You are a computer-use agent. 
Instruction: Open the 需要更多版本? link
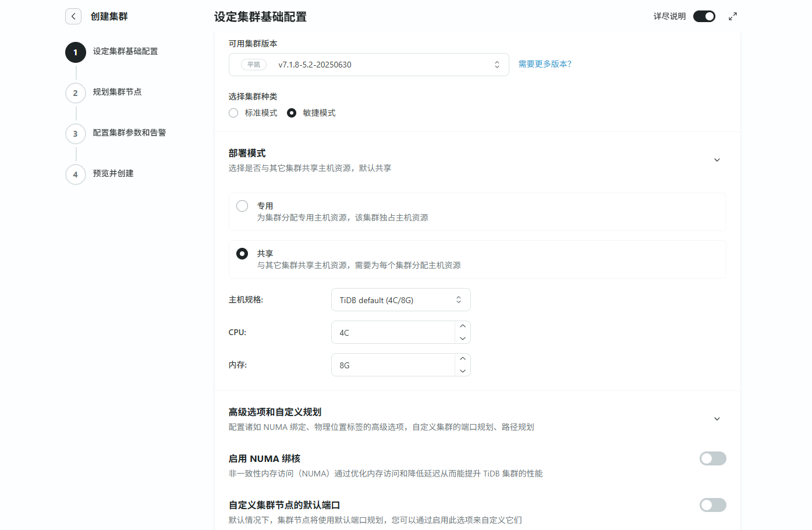[545, 64]
